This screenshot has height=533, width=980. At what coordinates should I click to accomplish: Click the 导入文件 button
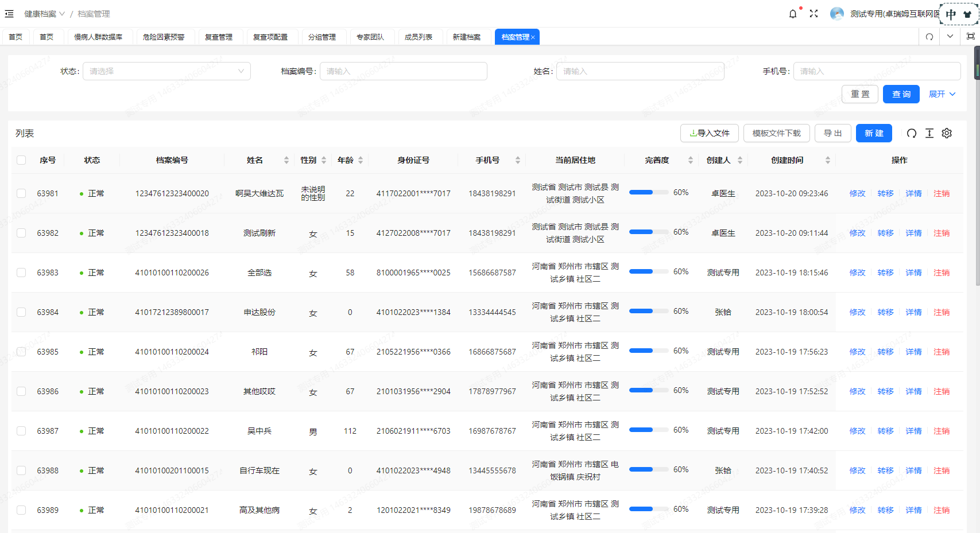click(710, 133)
